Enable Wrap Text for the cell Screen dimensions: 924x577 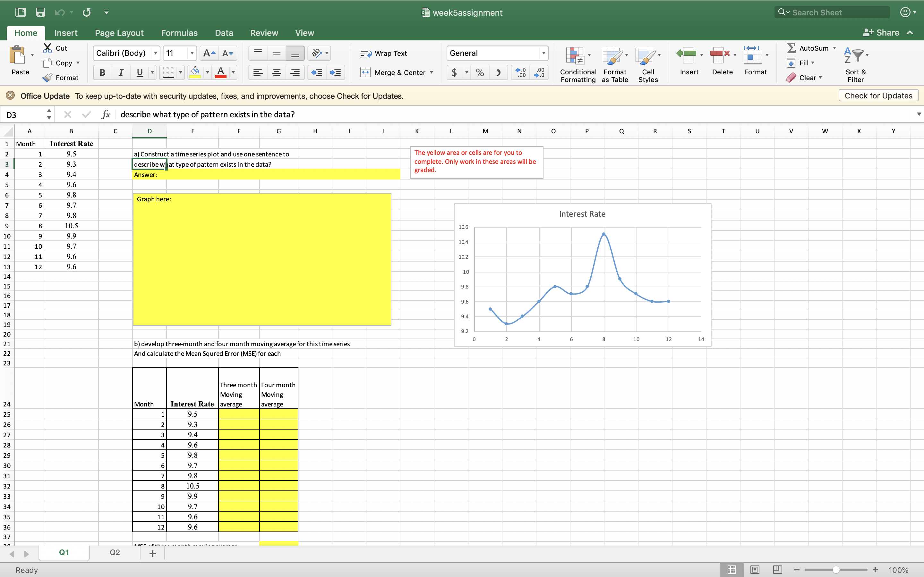click(383, 53)
